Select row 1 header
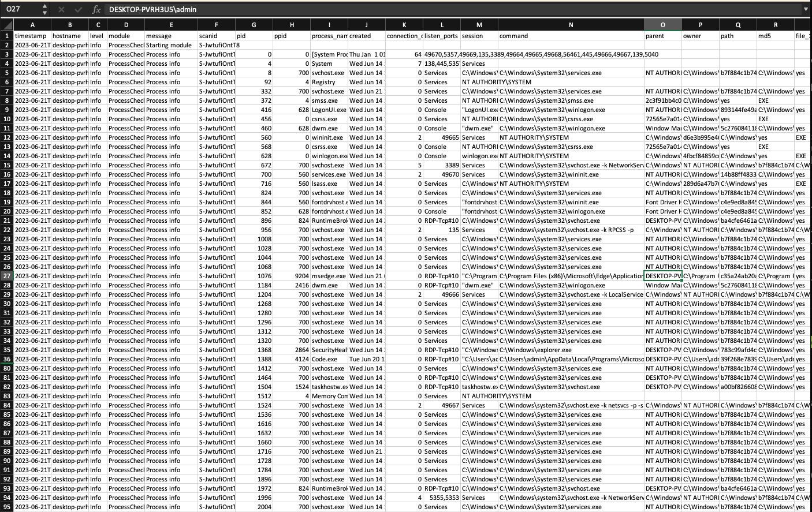 7,36
